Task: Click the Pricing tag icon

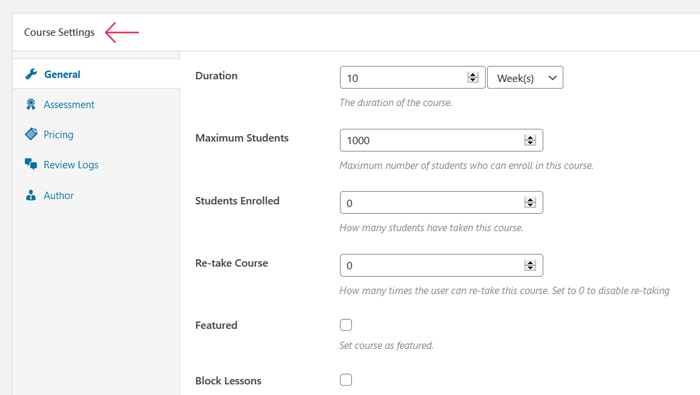Action: coord(31,134)
